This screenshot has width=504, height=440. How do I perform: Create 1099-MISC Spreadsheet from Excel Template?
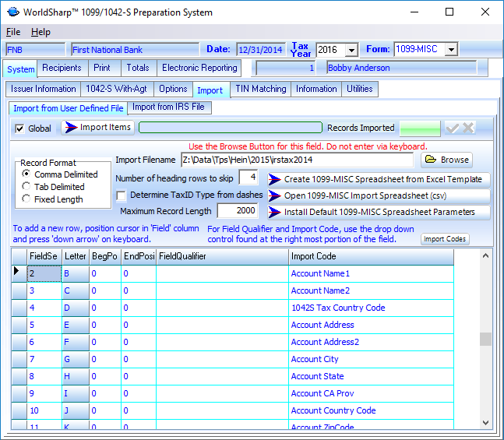[x=379, y=179]
